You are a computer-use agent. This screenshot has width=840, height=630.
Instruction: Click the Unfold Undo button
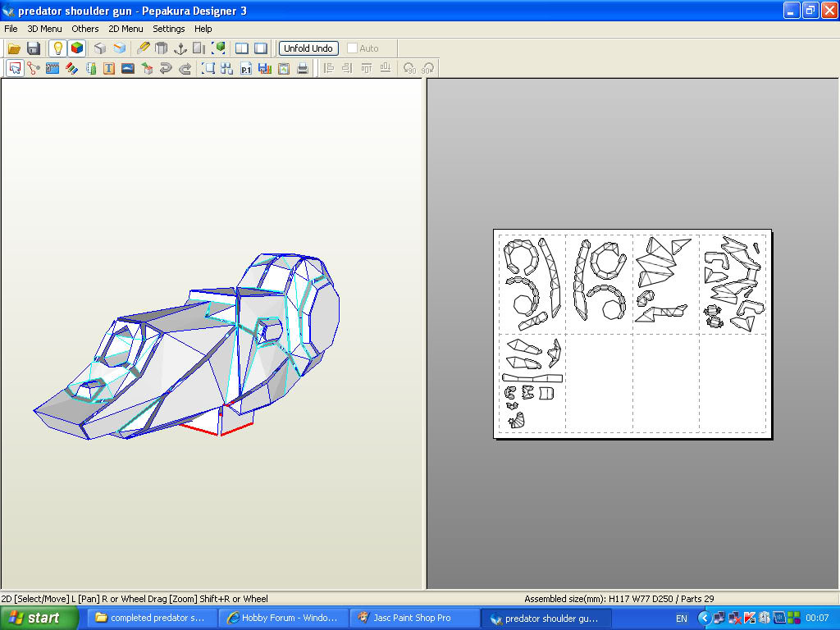tap(308, 48)
